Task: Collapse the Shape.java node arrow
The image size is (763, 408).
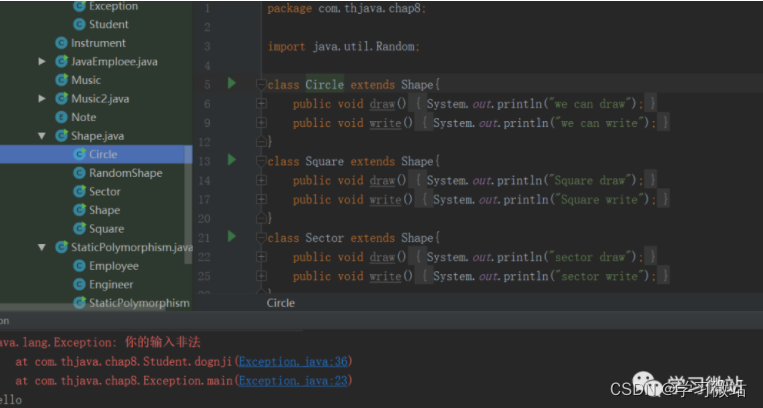Action: tap(42, 136)
